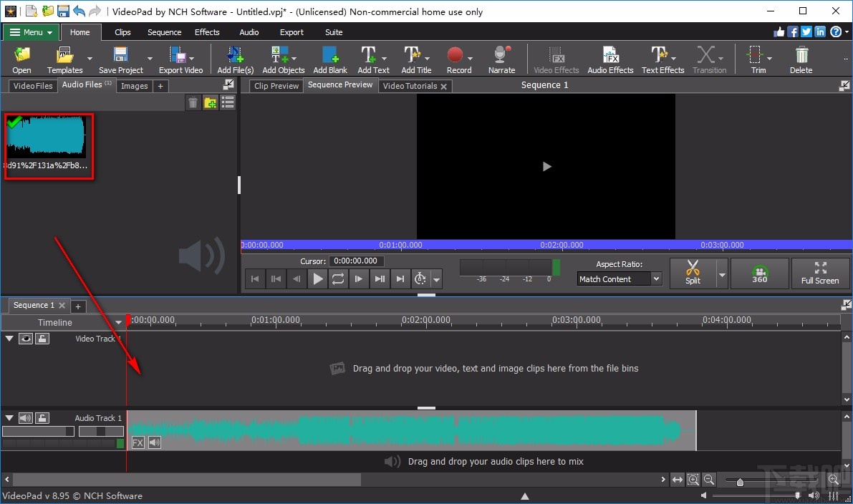The width and height of the screenshot is (853, 504).
Task: Toggle visibility of Video Track 1
Action: pos(26,338)
